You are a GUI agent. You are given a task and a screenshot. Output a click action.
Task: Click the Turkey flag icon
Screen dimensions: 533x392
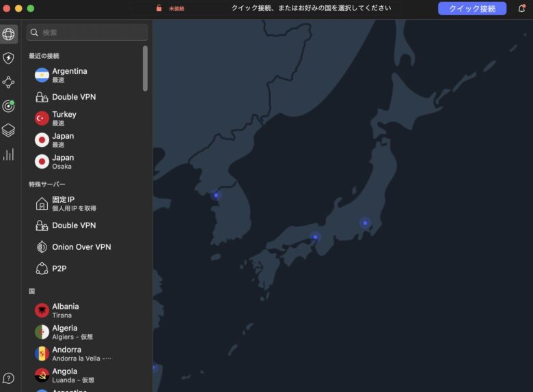pyautogui.click(x=42, y=118)
